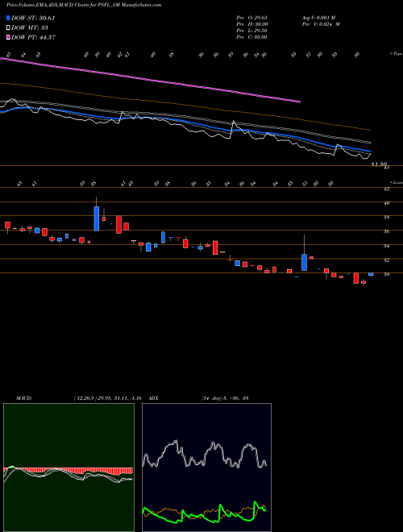The height and width of the screenshot is (532, 403).
Task: Click the blue candlestick with long wick near 32
Action: [x=305, y=262]
